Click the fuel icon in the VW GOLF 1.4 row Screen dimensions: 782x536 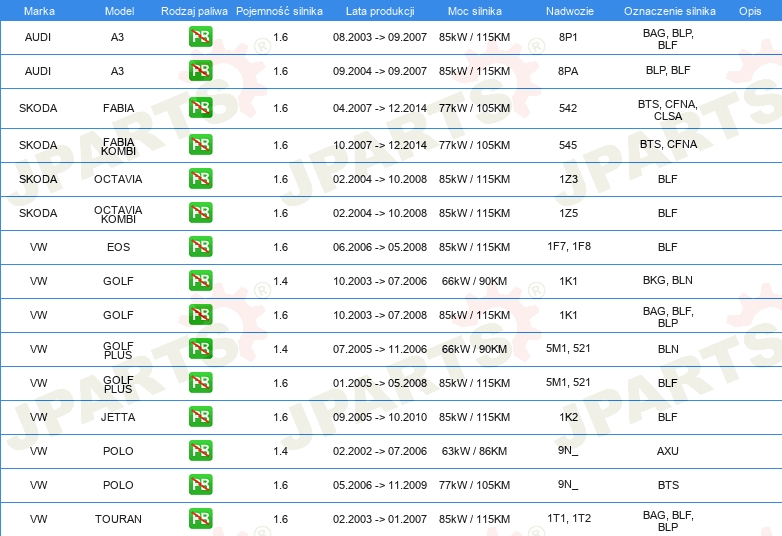pos(200,281)
